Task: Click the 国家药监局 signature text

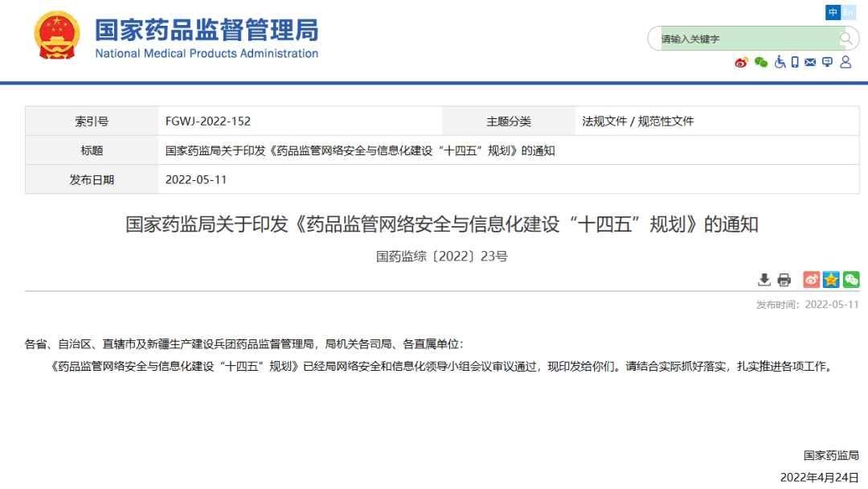Action: 831,455
